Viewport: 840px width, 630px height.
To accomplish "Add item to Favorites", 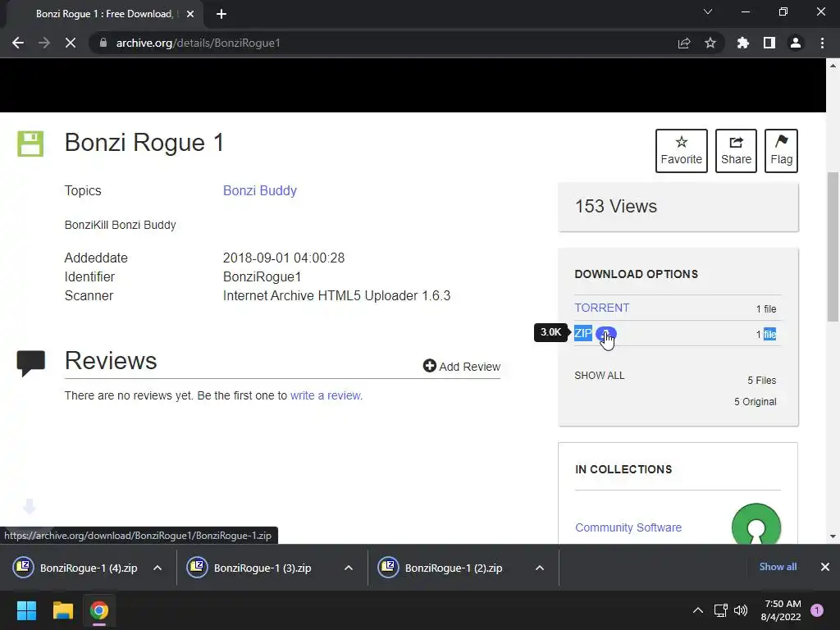I will (682, 151).
